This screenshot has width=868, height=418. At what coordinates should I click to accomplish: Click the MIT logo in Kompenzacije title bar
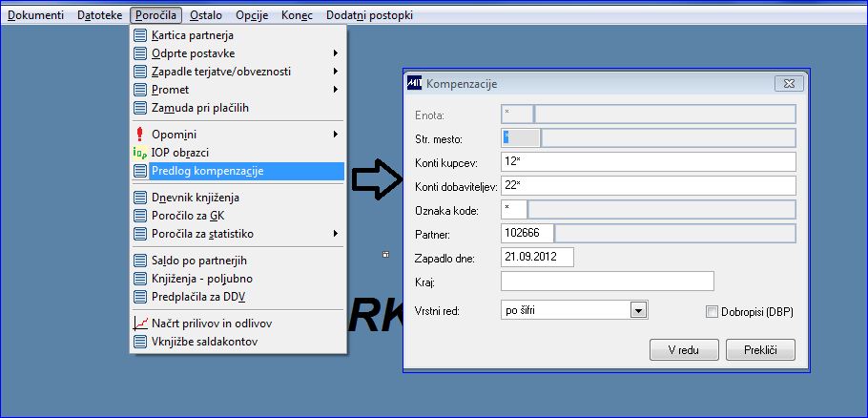(x=415, y=84)
